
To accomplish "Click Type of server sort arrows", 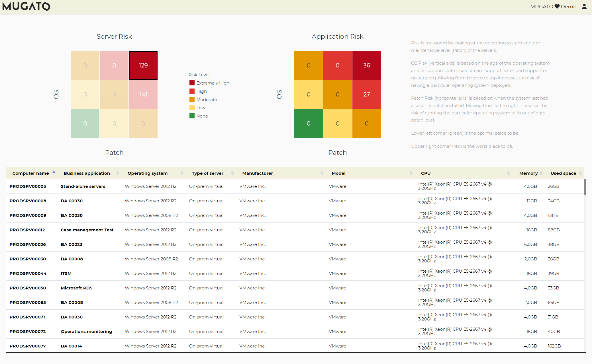I will click(232, 173).
